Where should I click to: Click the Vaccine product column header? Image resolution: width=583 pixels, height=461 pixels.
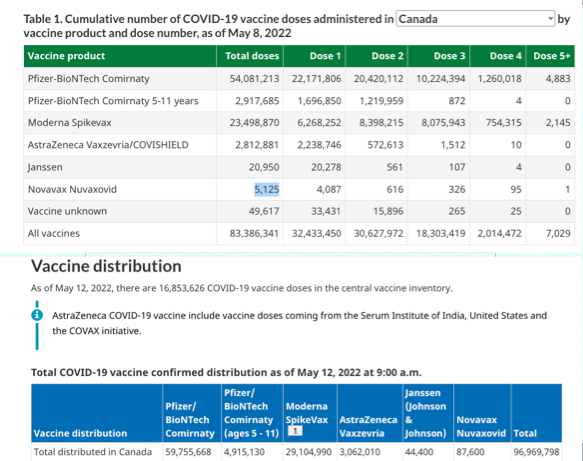pyautogui.click(x=120, y=56)
